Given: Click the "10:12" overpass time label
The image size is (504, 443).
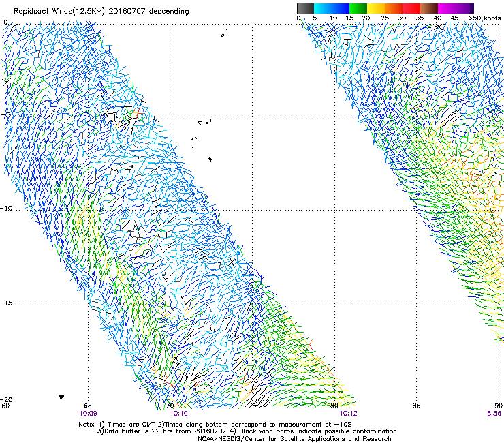Looking at the screenshot, I should 348,414.
